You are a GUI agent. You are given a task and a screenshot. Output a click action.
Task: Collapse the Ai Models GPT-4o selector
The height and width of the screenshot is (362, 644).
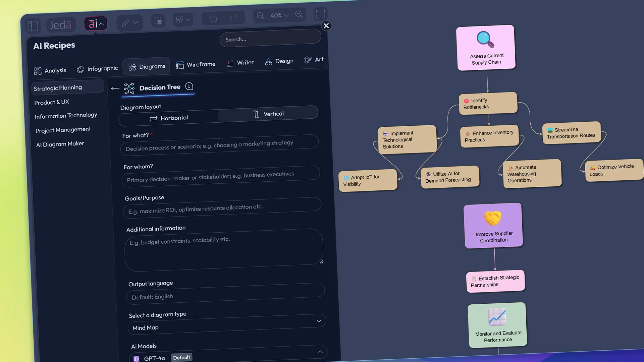pyautogui.click(x=320, y=352)
